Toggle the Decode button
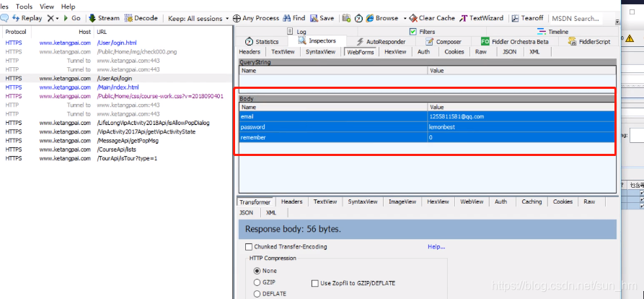Screen dimensions: 644x299 tap(141, 18)
